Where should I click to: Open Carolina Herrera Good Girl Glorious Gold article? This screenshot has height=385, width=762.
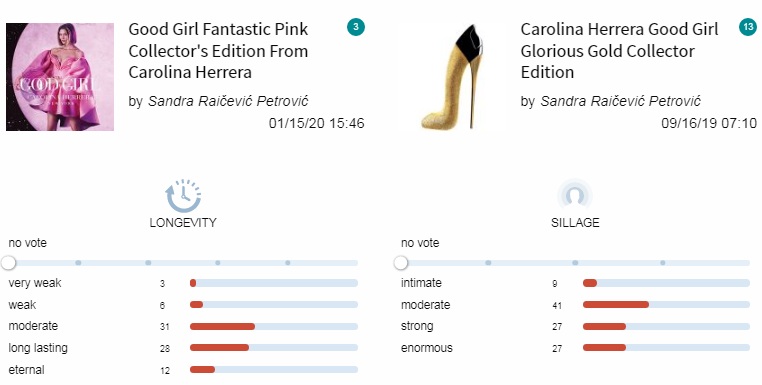619,51
